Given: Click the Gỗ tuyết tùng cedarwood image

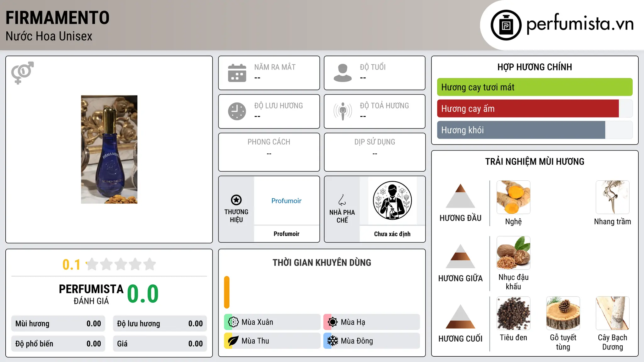Looking at the screenshot, I should coord(563,313).
